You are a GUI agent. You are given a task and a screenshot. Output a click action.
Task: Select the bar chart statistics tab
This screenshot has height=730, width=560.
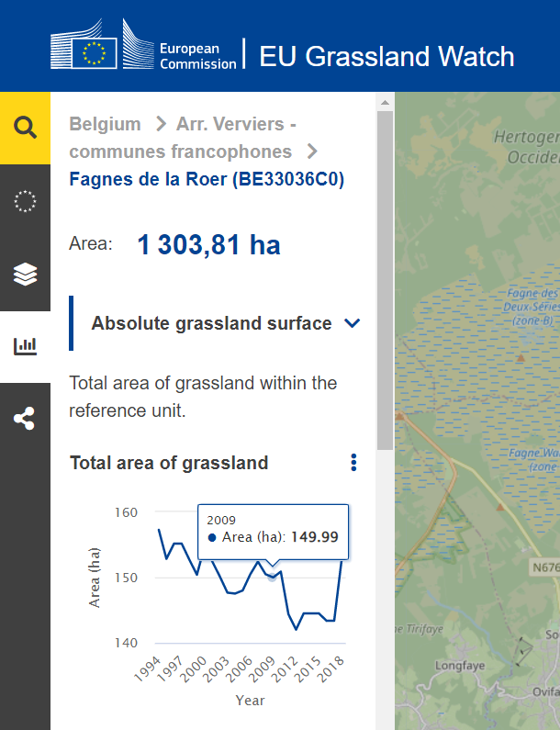25,346
